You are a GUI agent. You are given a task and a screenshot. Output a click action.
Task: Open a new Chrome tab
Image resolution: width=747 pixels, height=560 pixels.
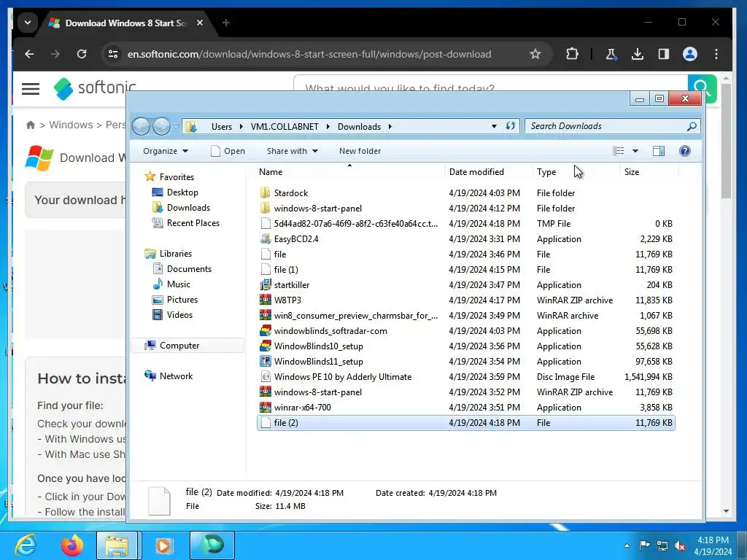click(226, 23)
